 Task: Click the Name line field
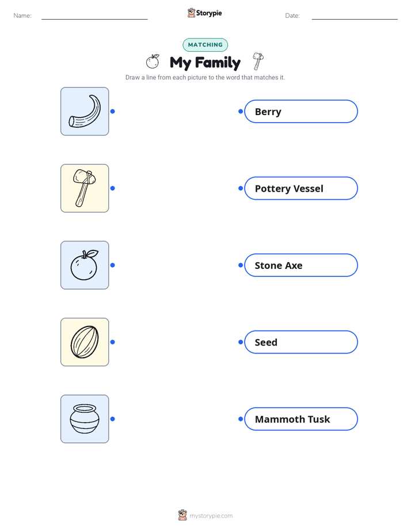tap(94, 16)
